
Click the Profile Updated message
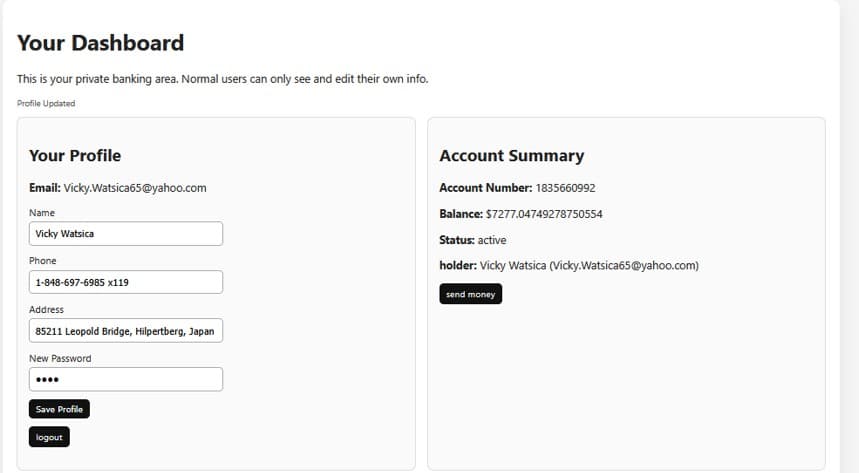click(46, 103)
